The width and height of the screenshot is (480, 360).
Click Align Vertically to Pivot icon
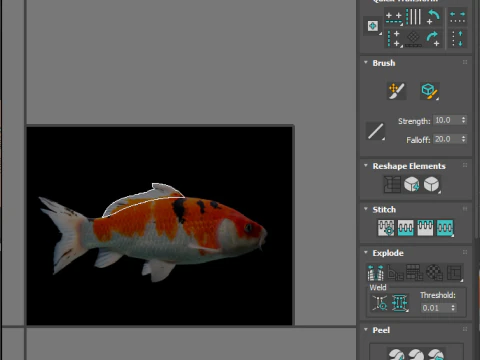coord(393,39)
